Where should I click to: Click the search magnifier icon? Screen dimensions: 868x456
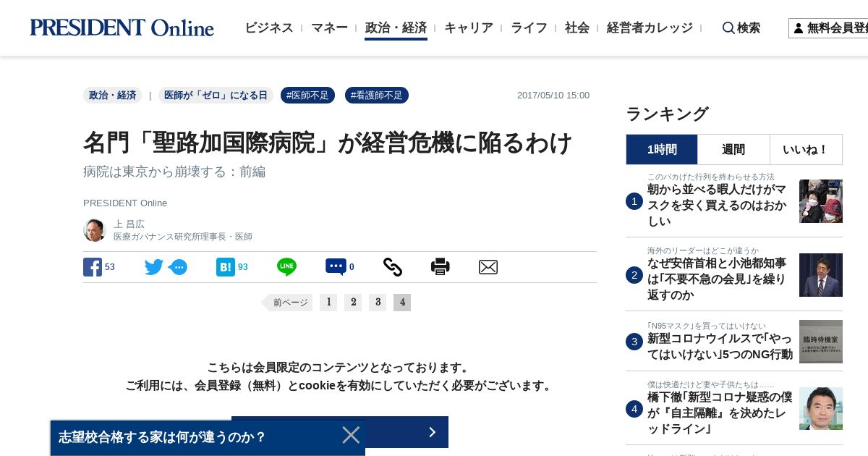pyautogui.click(x=728, y=28)
